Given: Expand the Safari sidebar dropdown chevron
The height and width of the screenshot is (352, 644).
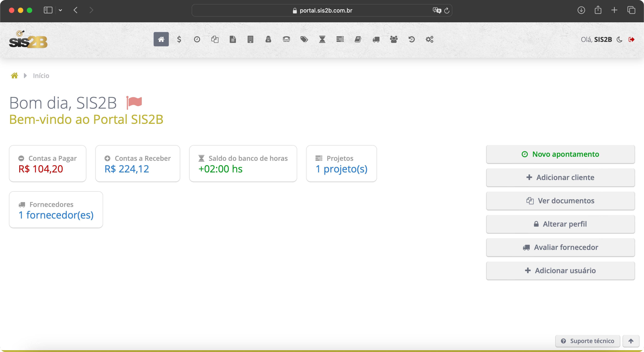Looking at the screenshot, I should pyautogui.click(x=60, y=10).
